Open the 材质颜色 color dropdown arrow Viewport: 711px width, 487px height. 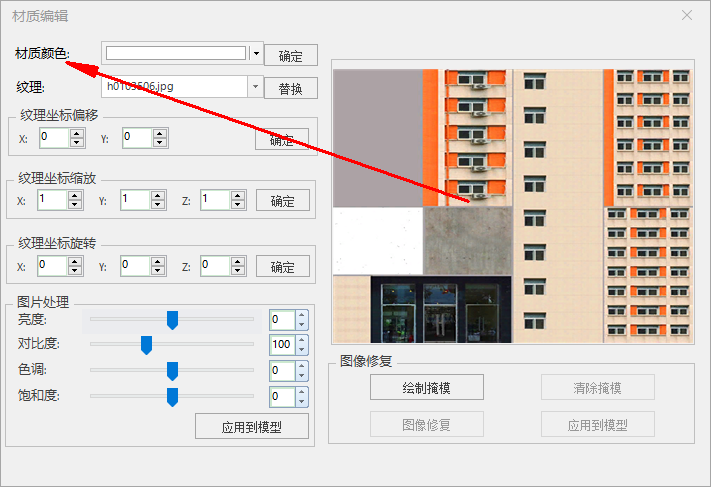pyautogui.click(x=256, y=54)
